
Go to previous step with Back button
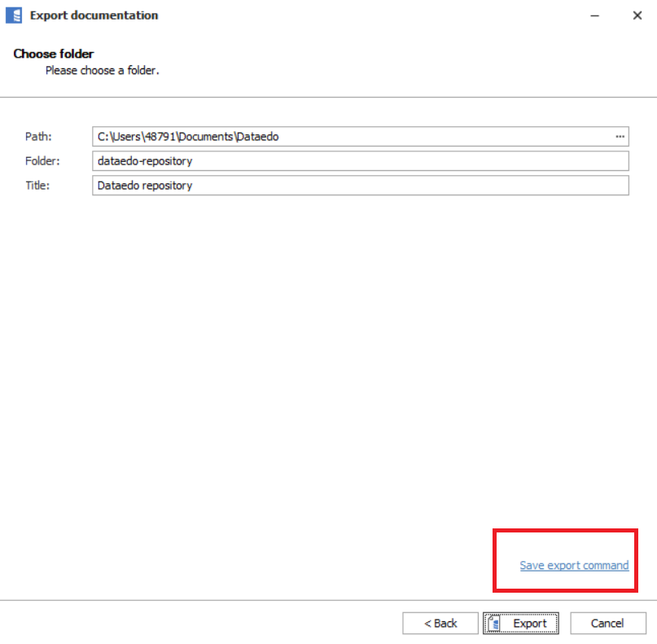click(440, 624)
